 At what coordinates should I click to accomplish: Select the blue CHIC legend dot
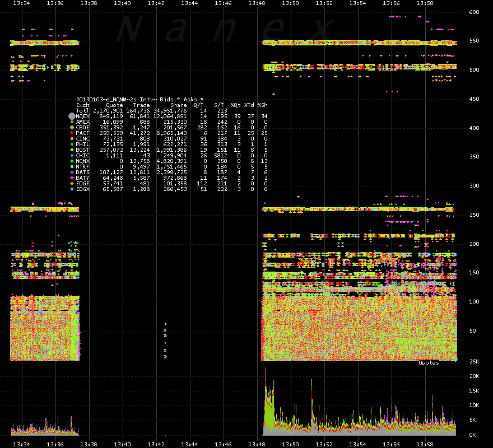coord(72,156)
